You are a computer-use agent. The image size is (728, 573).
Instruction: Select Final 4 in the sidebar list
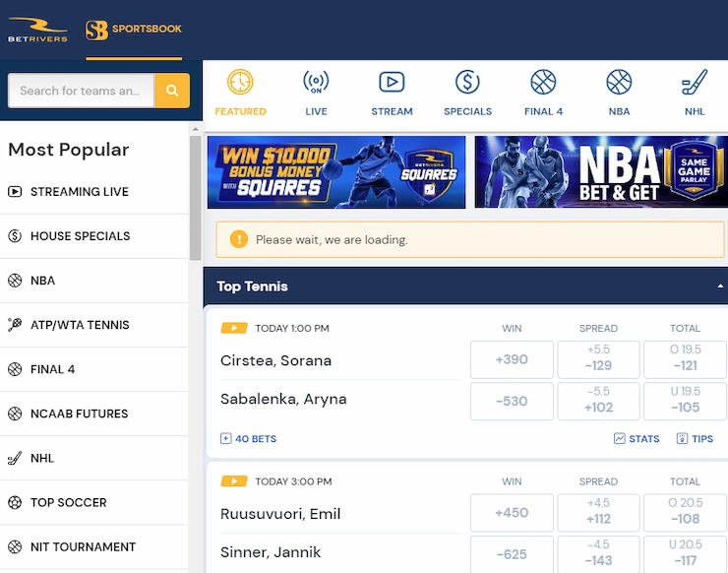[93, 369]
